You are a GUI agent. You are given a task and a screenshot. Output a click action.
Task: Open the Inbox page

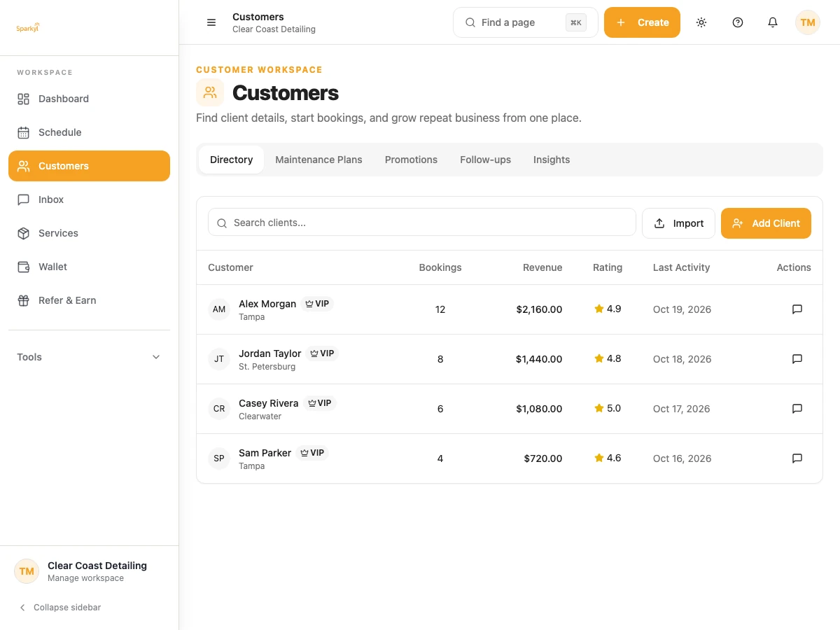coord(89,199)
